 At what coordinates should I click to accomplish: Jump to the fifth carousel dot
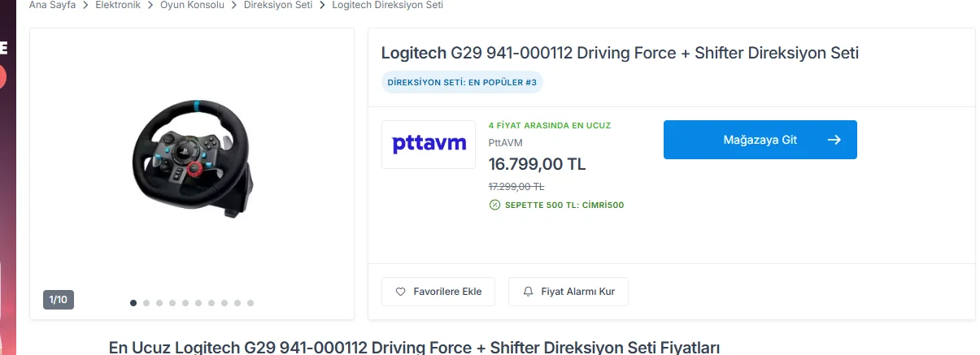[x=185, y=303]
